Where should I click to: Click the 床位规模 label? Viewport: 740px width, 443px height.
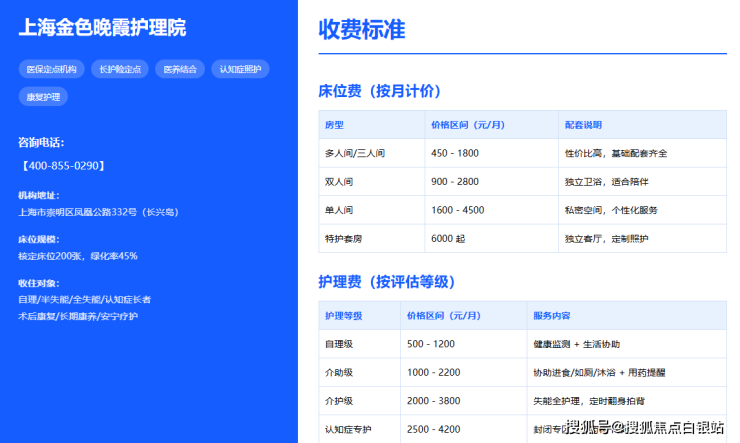[39, 239]
